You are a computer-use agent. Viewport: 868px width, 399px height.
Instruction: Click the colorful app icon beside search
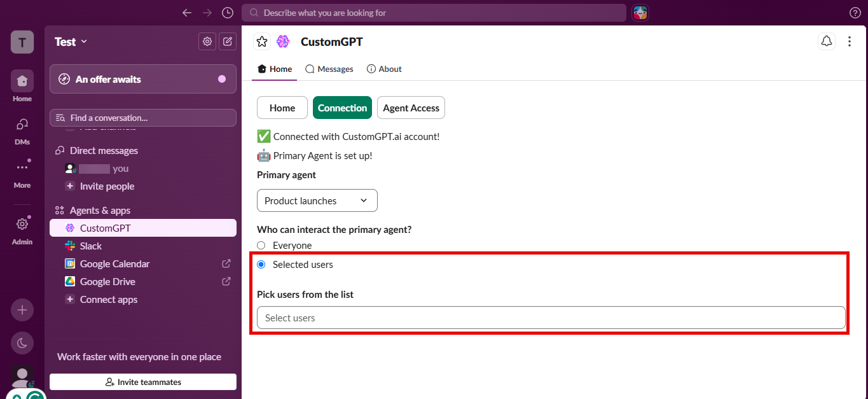[x=640, y=13]
